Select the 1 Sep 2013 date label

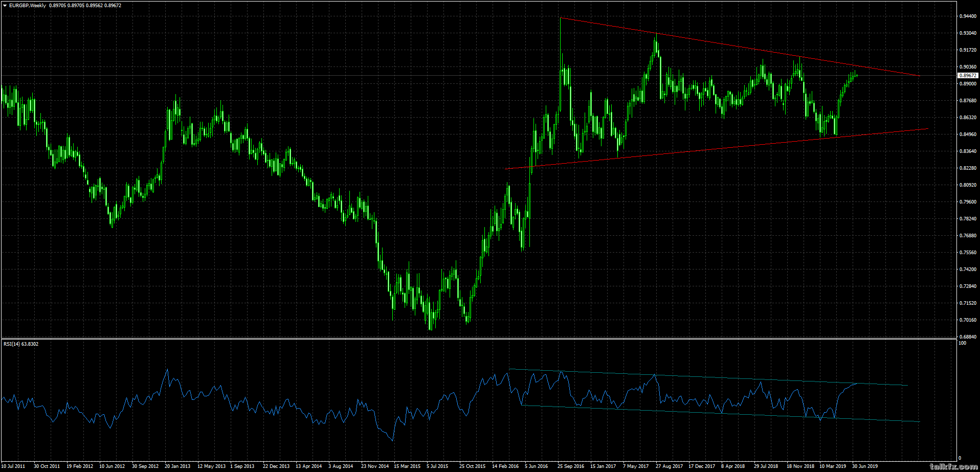click(x=242, y=466)
